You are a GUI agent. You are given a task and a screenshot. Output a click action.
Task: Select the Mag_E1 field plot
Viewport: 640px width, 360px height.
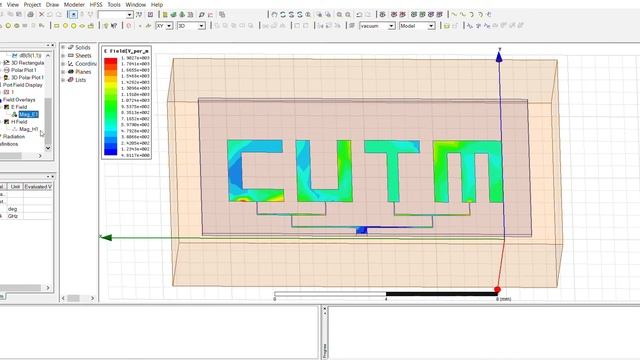point(29,114)
